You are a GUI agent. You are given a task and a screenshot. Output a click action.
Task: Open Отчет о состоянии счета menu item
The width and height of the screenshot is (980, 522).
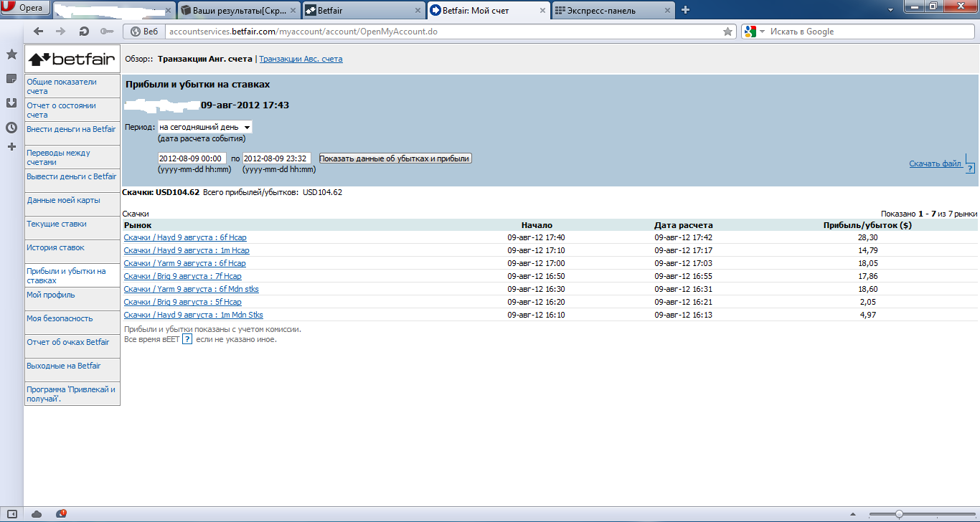coord(72,110)
